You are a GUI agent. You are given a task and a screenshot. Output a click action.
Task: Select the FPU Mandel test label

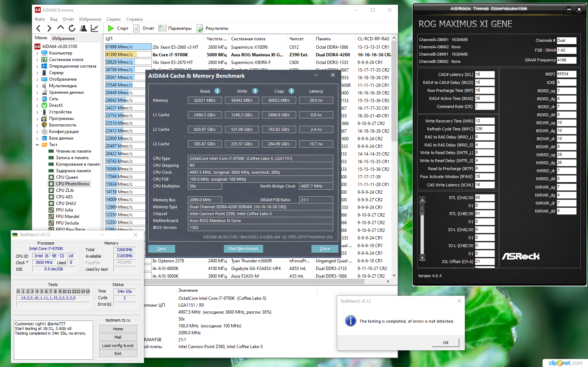point(68,217)
